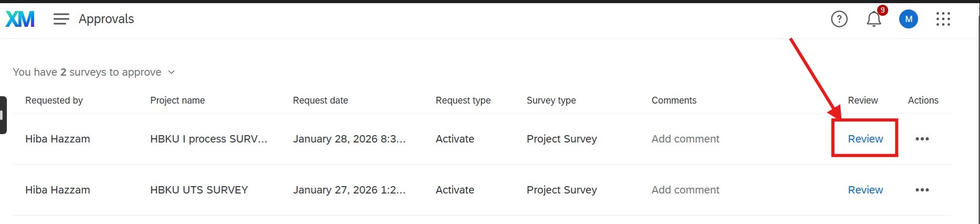The height and width of the screenshot is (224, 980).
Task: Open the apps grid switcher icon
Action: point(943,19)
